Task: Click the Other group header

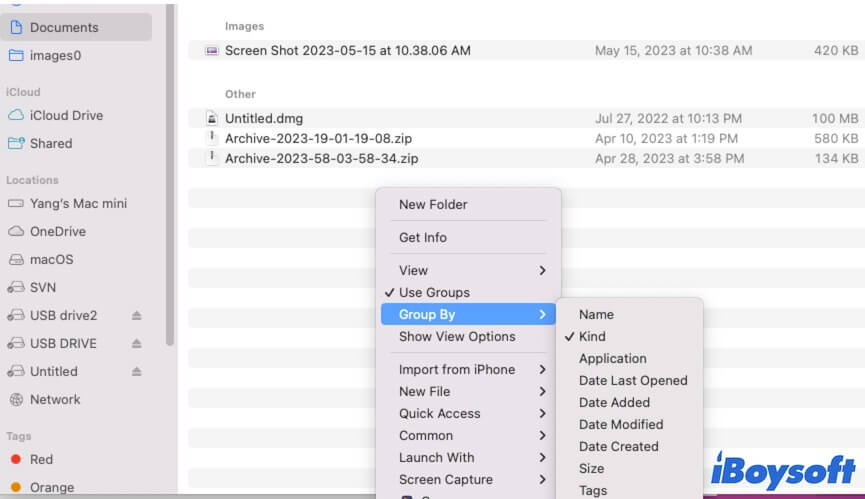Action: click(240, 94)
